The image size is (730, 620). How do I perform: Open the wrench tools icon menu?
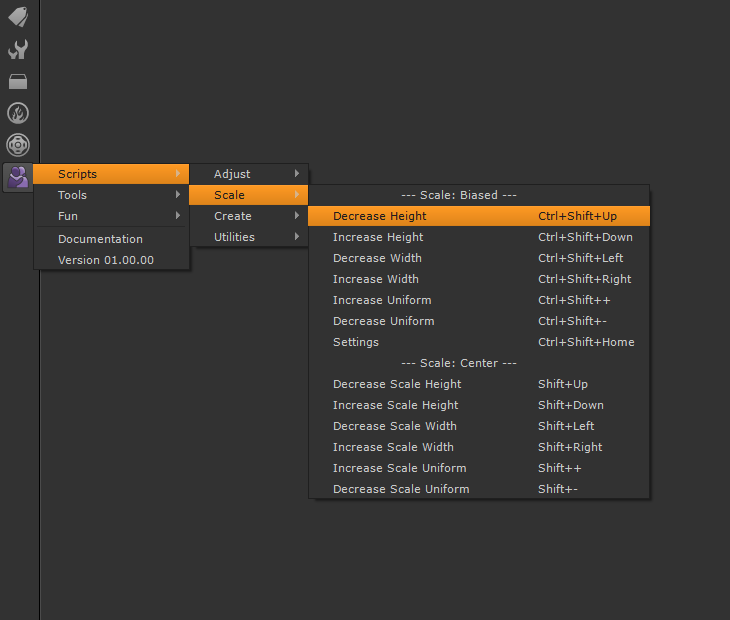click(x=18, y=49)
